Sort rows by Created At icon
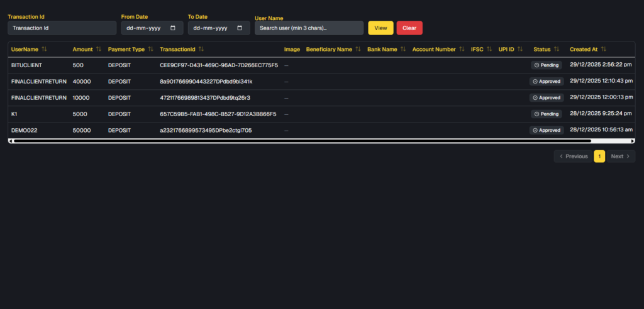The width and height of the screenshot is (644, 309). click(604, 49)
